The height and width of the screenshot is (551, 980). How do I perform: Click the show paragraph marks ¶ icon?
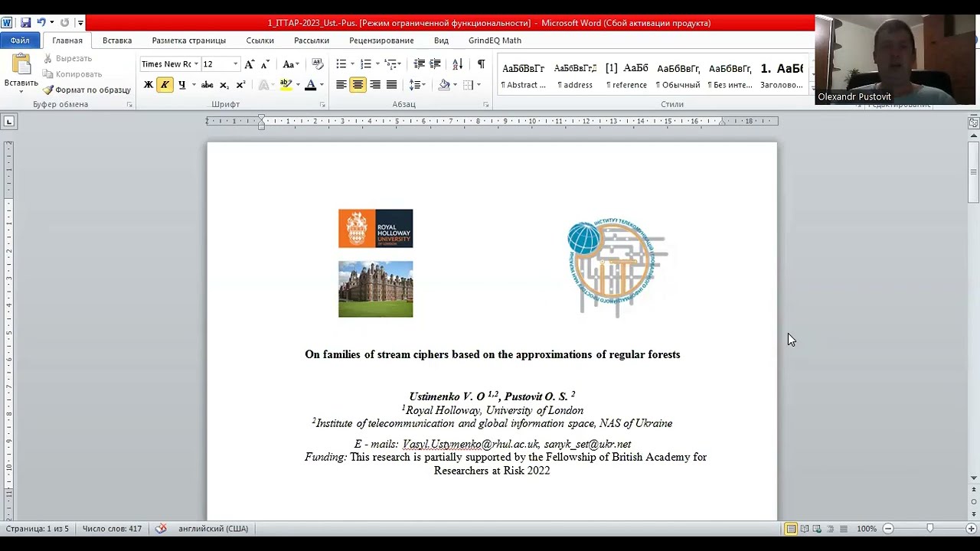click(481, 64)
